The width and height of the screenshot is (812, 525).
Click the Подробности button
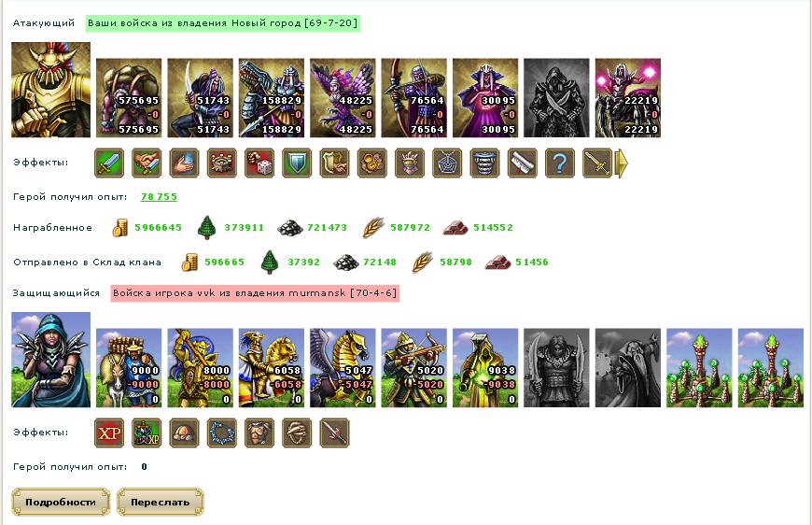pos(61,503)
